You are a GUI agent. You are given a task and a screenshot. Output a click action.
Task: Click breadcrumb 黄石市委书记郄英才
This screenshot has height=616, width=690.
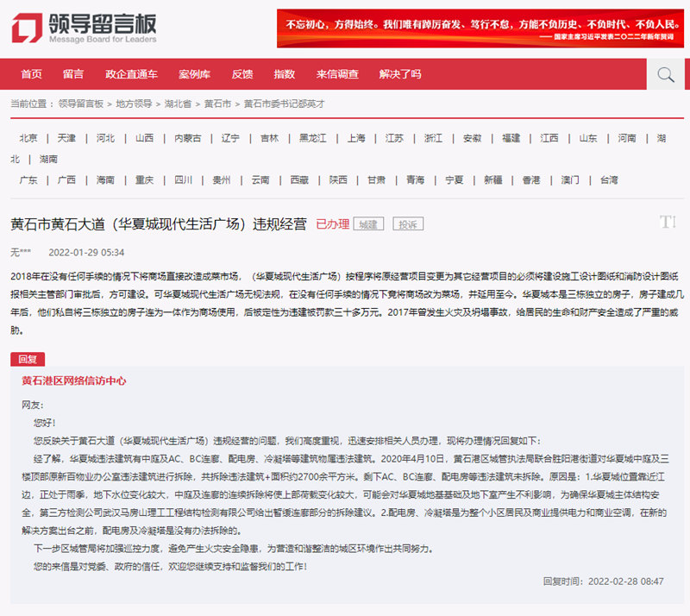(285, 104)
